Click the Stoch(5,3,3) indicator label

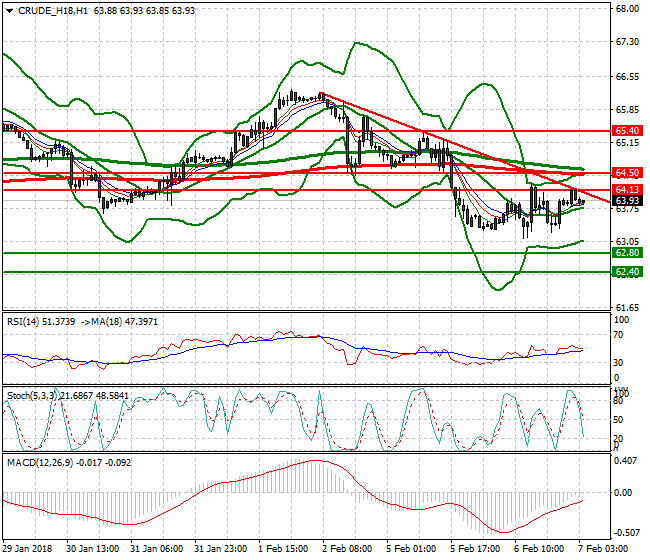tap(30, 396)
